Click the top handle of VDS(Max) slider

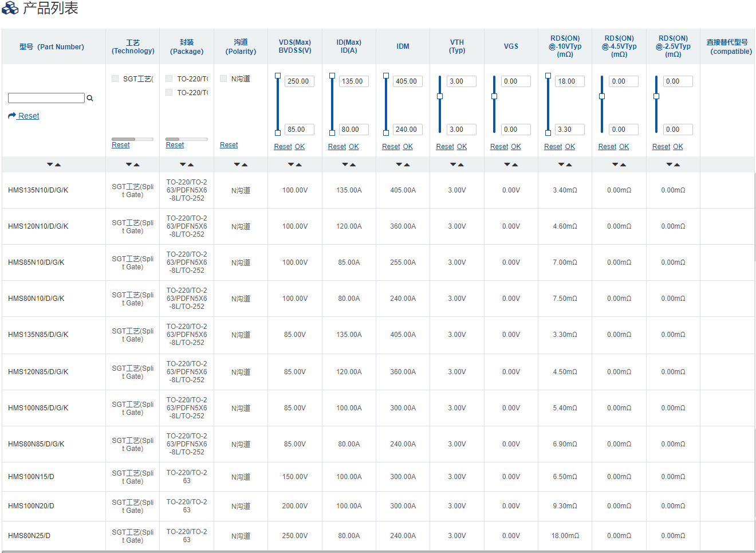point(278,76)
